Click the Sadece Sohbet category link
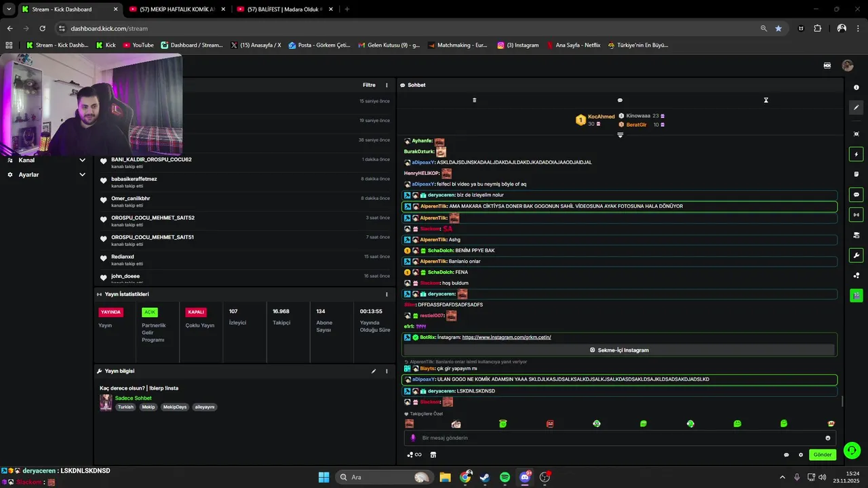This screenshot has height=488, width=868. [134, 399]
